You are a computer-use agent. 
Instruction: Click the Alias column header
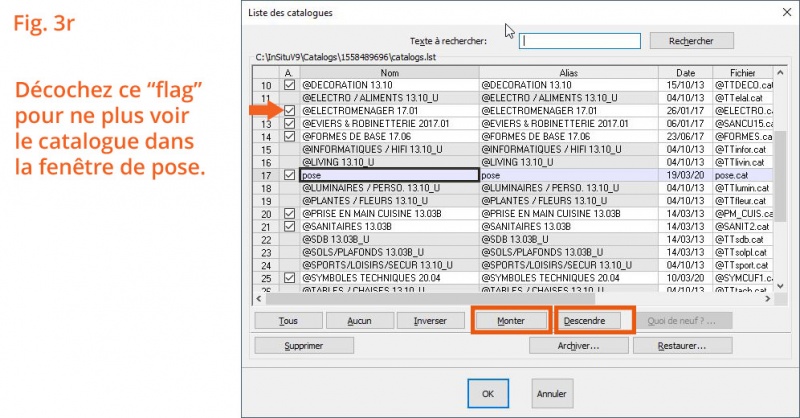(x=568, y=73)
